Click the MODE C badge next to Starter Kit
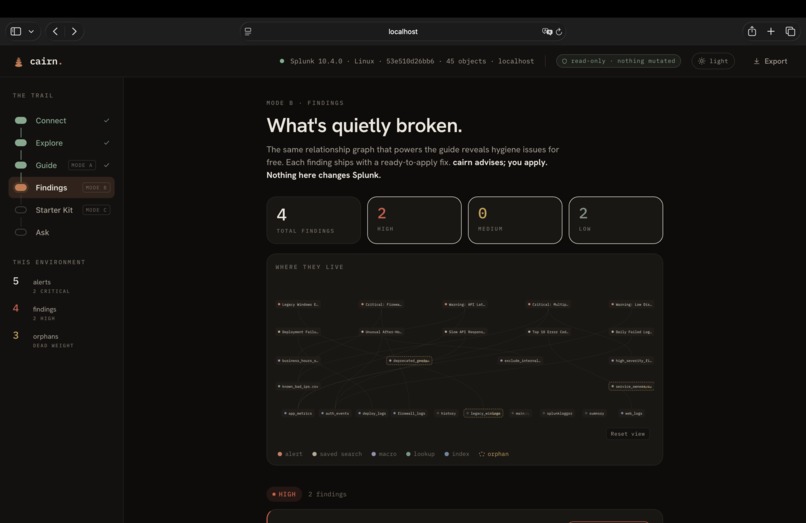The width and height of the screenshot is (806, 523). tap(96, 210)
